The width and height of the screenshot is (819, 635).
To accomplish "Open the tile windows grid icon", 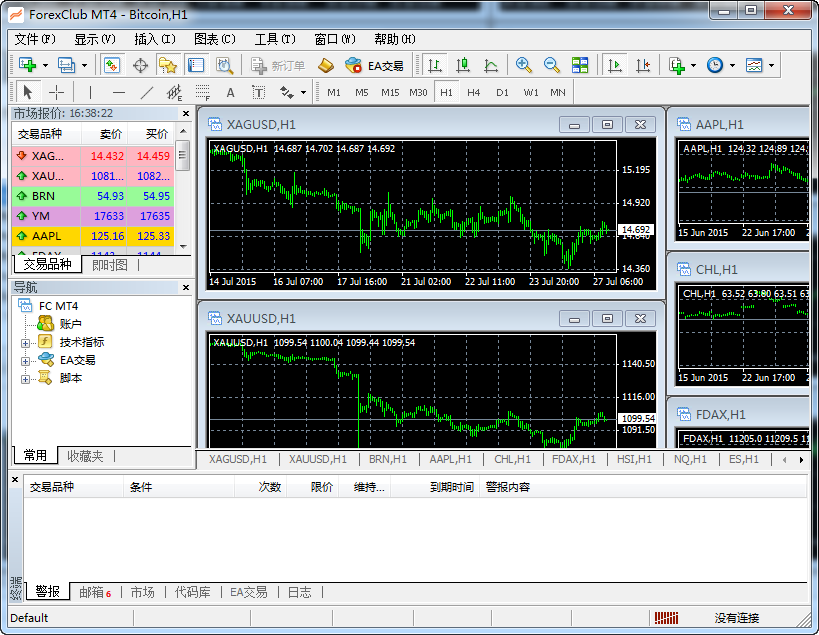I will tap(580, 65).
